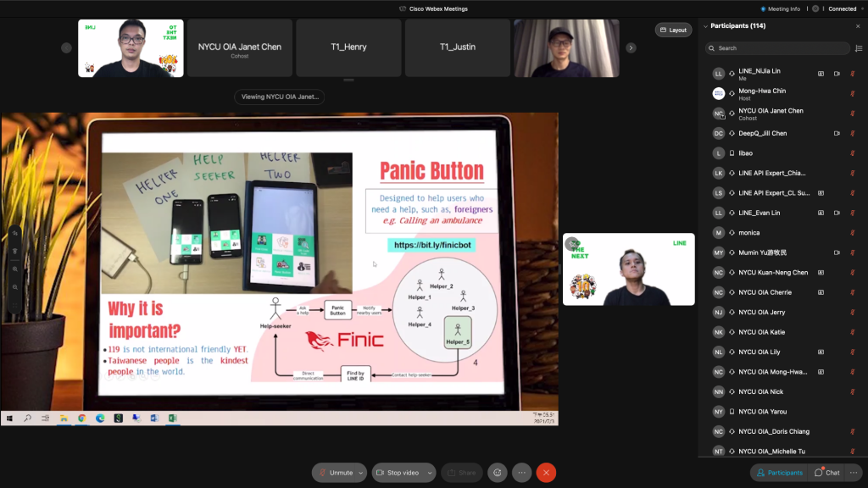Toggle the muted microphone for NYCU OIA Jerry
This screenshot has height=488, width=868.
853,313
